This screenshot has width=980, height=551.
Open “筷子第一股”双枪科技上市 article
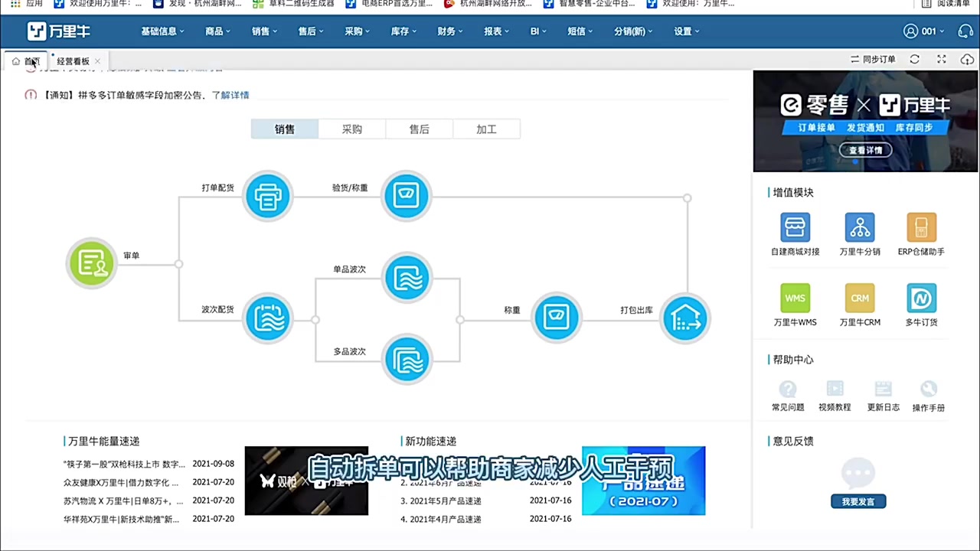tap(124, 464)
